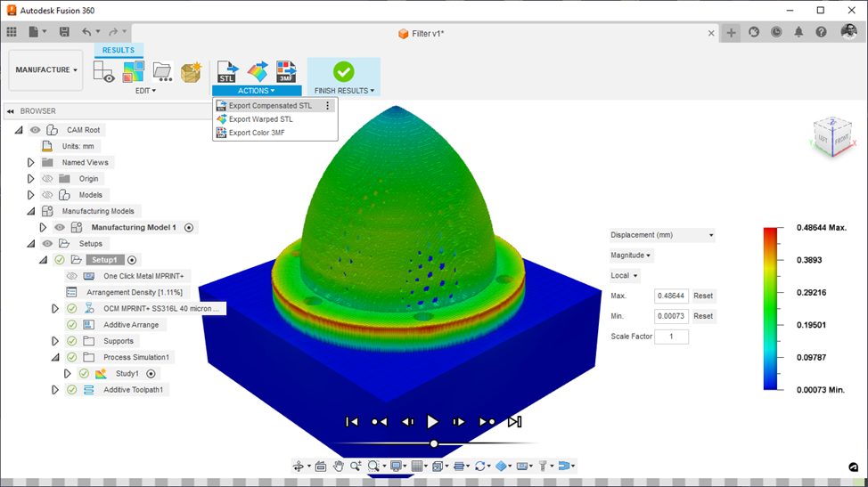This screenshot has height=487, width=868.
Task: Toggle visibility of the Origin folder
Action: 48,179
